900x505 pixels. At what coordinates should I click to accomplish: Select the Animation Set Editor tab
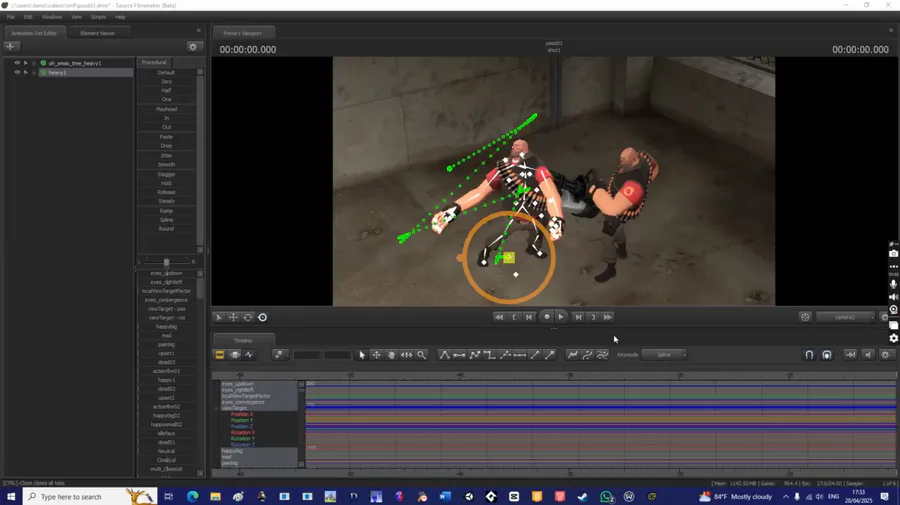[34, 33]
